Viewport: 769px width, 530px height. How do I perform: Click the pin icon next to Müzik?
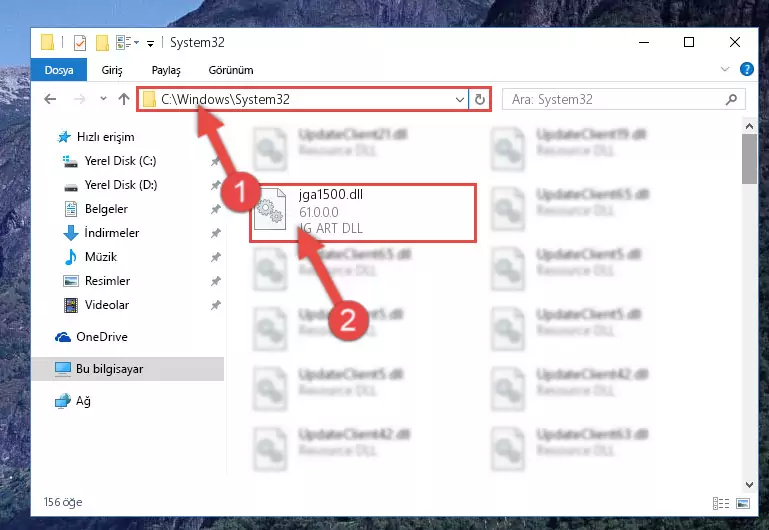pos(215,257)
